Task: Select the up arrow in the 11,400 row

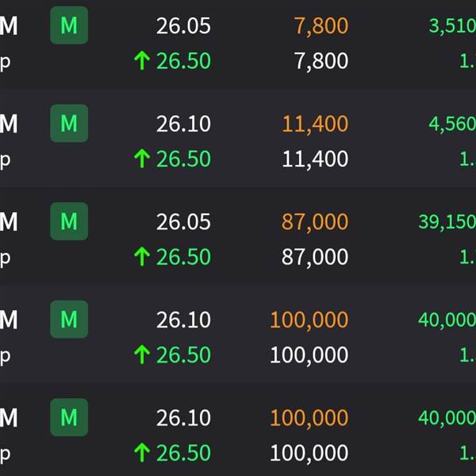Action: (142, 159)
